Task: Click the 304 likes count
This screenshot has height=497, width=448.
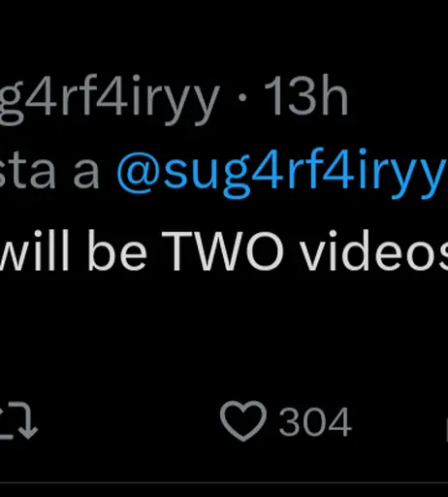Action: coord(315,422)
